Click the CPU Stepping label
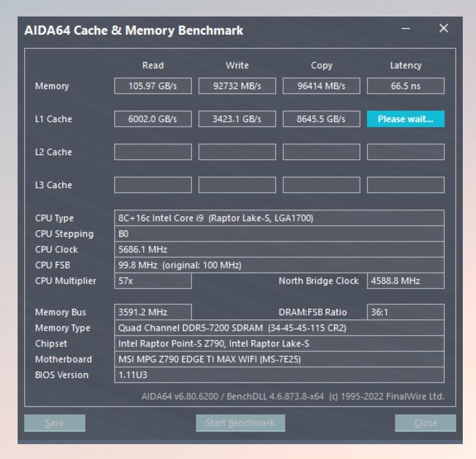Image resolution: width=476 pixels, height=459 pixels. (64, 234)
